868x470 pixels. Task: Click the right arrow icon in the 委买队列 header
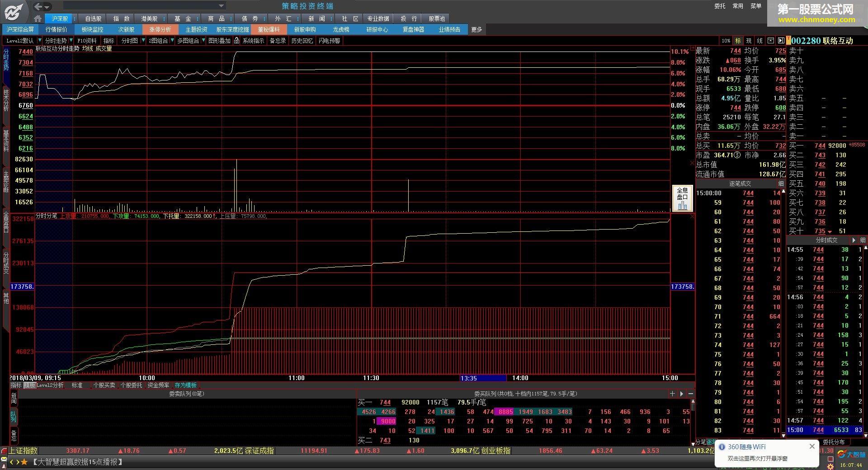682,394
